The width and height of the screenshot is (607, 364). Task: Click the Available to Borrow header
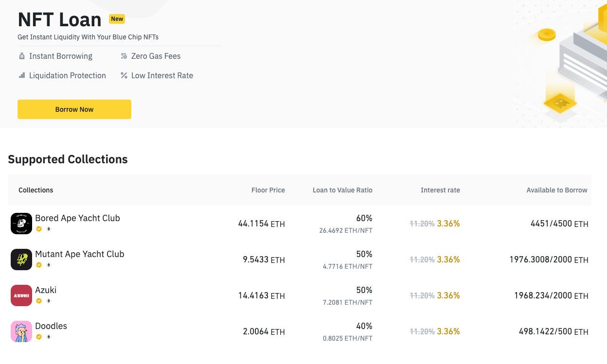coord(556,190)
